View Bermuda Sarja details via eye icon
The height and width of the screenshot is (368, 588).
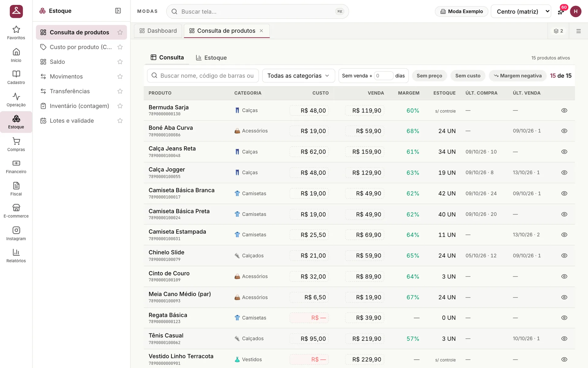(x=564, y=110)
